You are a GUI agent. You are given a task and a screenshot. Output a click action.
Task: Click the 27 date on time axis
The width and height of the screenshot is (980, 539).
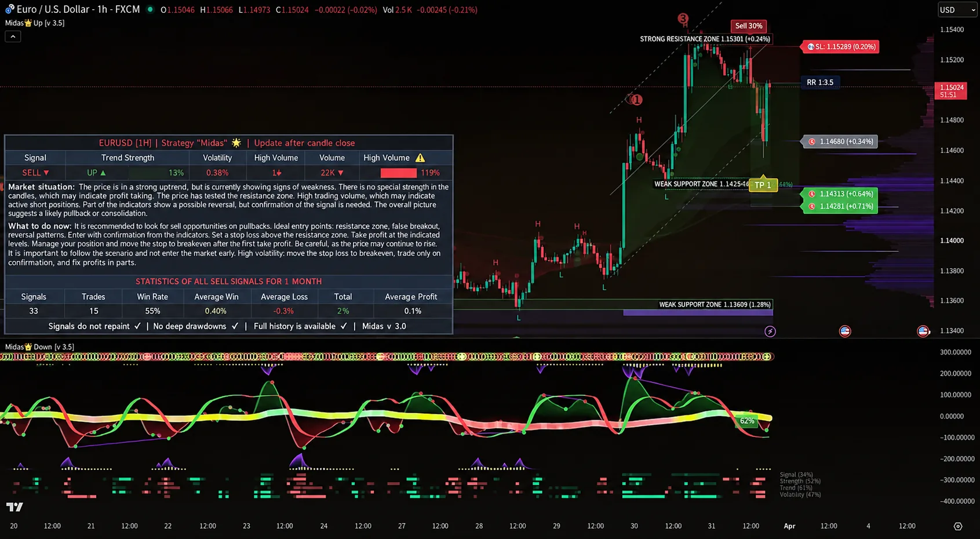pos(402,526)
